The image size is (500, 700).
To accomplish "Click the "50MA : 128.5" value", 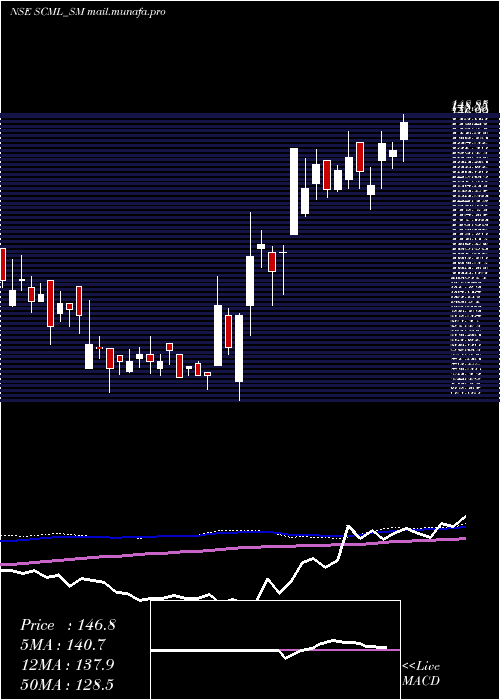I will (x=67, y=684).
